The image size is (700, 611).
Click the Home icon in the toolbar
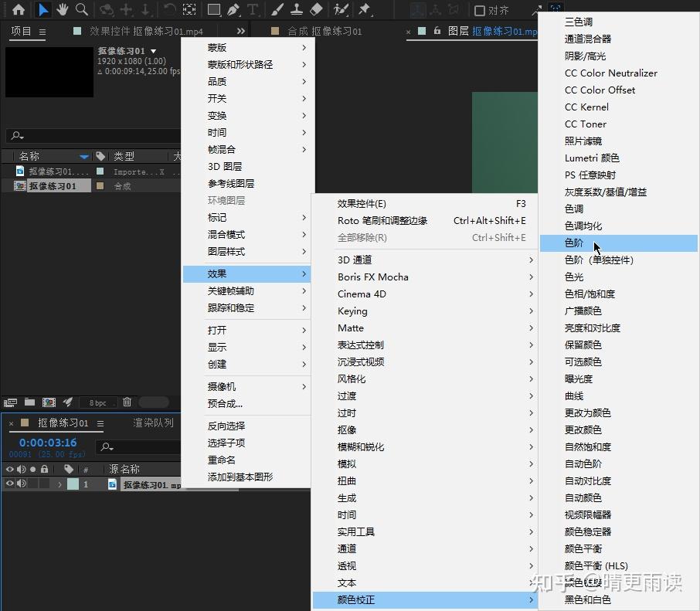coord(19,11)
